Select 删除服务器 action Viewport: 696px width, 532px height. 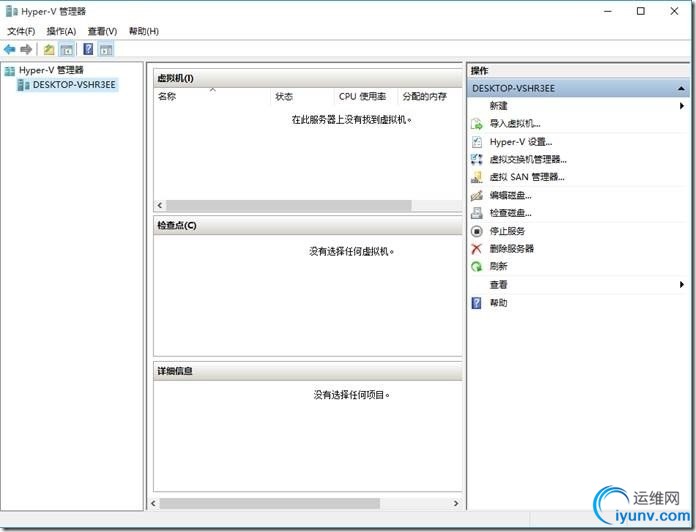[x=511, y=248]
